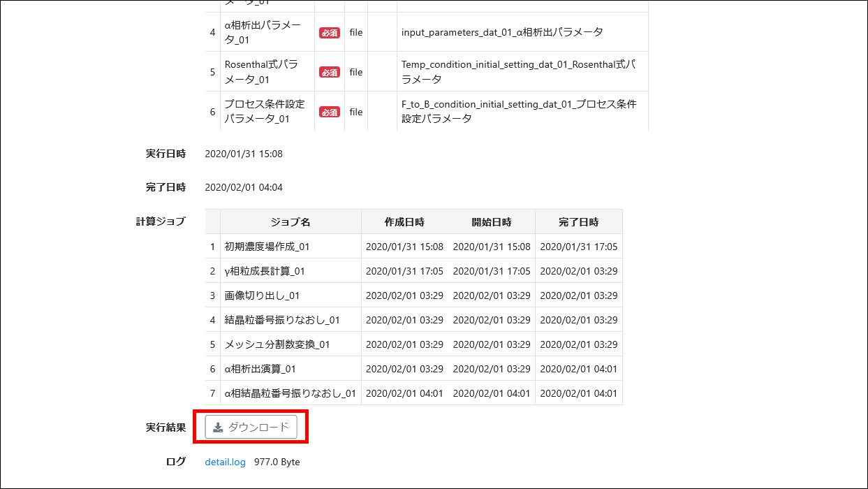Select the ジョブ名 column header
This screenshot has height=489, width=868.
point(290,222)
